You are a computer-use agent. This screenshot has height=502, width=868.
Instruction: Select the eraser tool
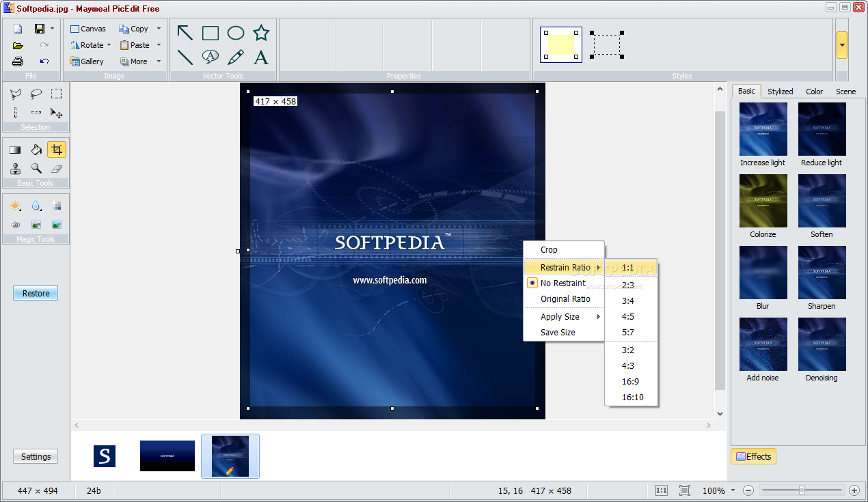(x=57, y=169)
